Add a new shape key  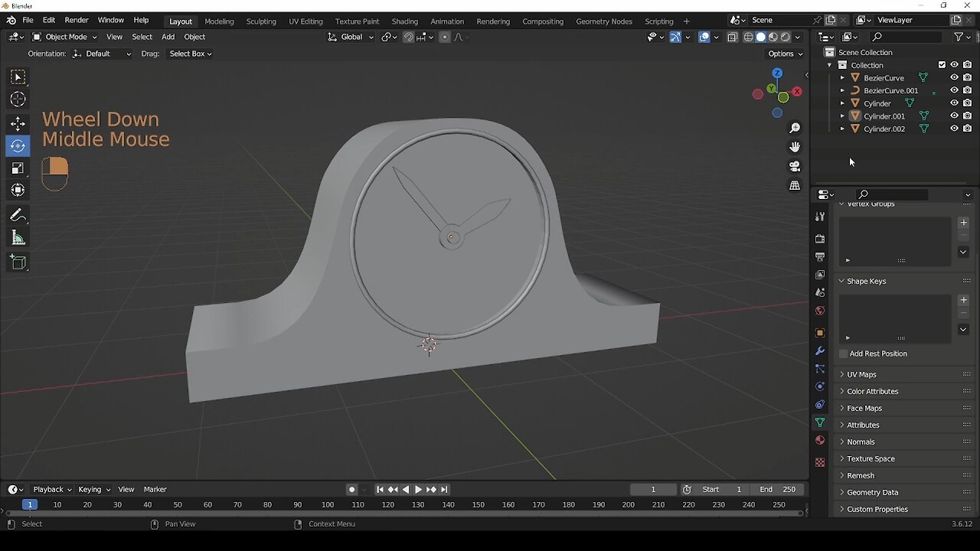(x=963, y=300)
